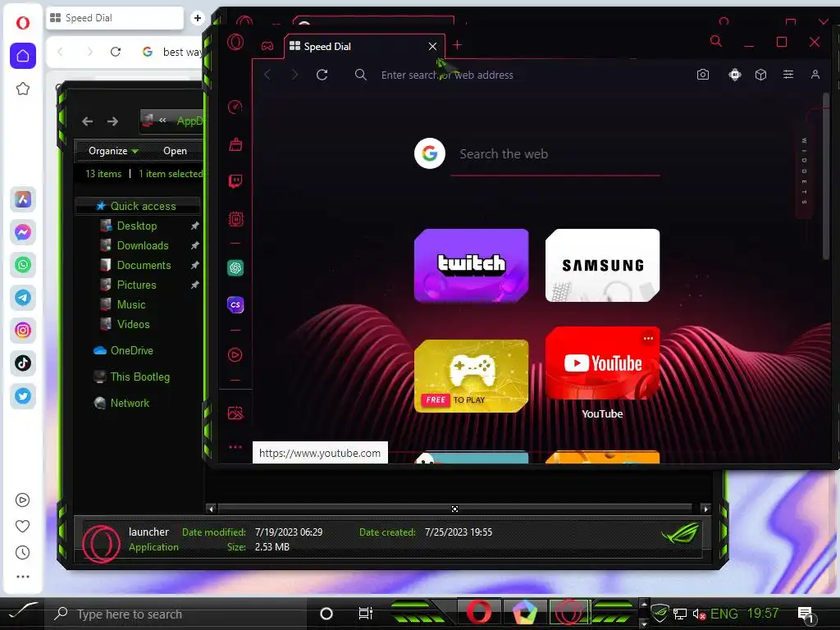Open the GX Control speedometer icon
Viewport: 840px width, 630px height.
(235, 107)
